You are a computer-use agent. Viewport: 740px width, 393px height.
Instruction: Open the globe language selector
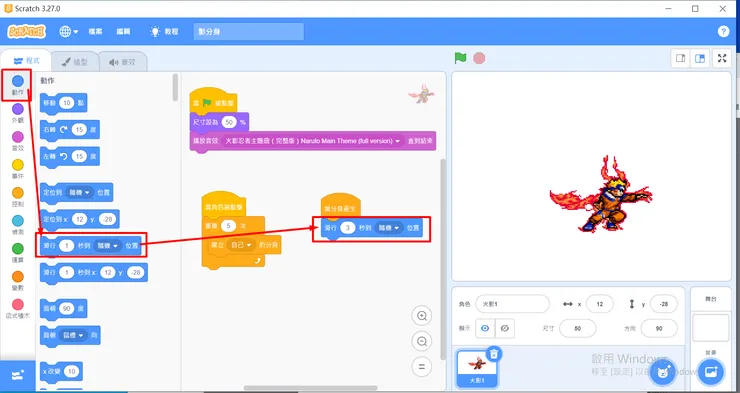(68, 32)
